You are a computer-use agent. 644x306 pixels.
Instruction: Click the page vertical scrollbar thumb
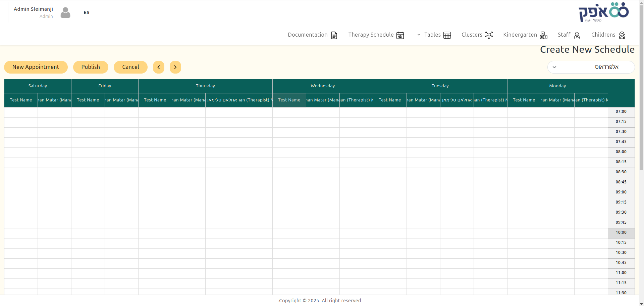point(641,87)
